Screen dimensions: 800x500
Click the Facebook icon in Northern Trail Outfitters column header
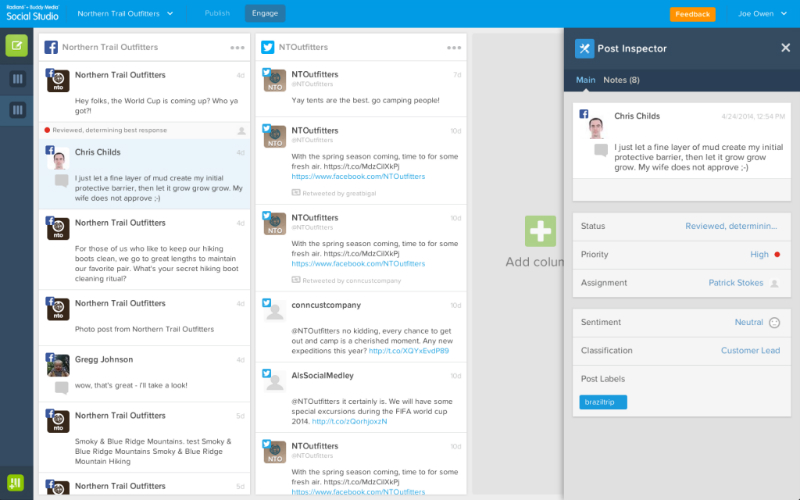[51, 47]
